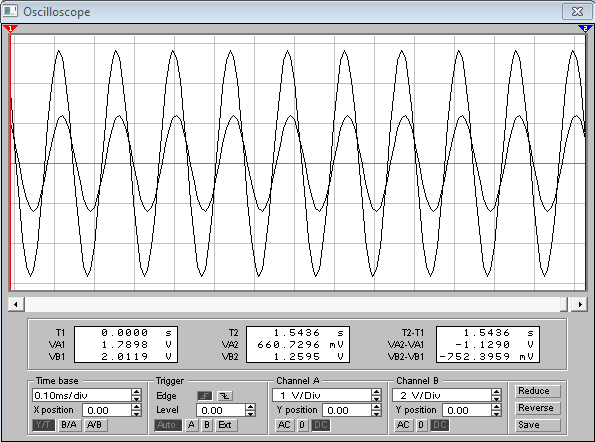Image resolution: width=595 pixels, height=442 pixels.
Task: Select the rising edge trigger icon
Action: [205, 396]
